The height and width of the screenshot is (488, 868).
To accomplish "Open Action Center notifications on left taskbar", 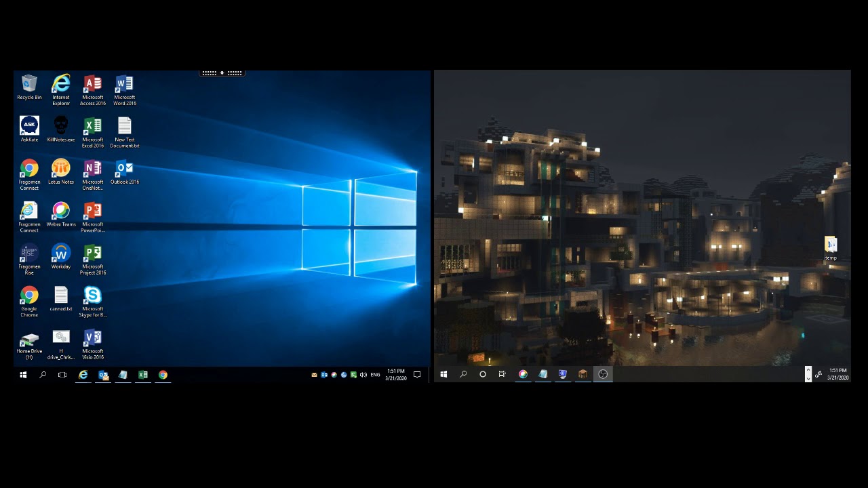I will tap(417, 375).
